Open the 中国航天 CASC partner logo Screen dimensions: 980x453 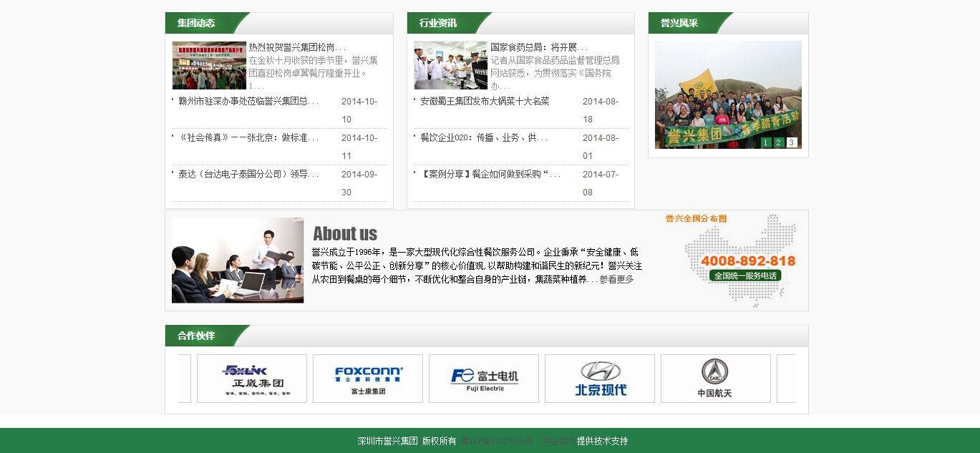pyautogui.click(x=715, y=379)
